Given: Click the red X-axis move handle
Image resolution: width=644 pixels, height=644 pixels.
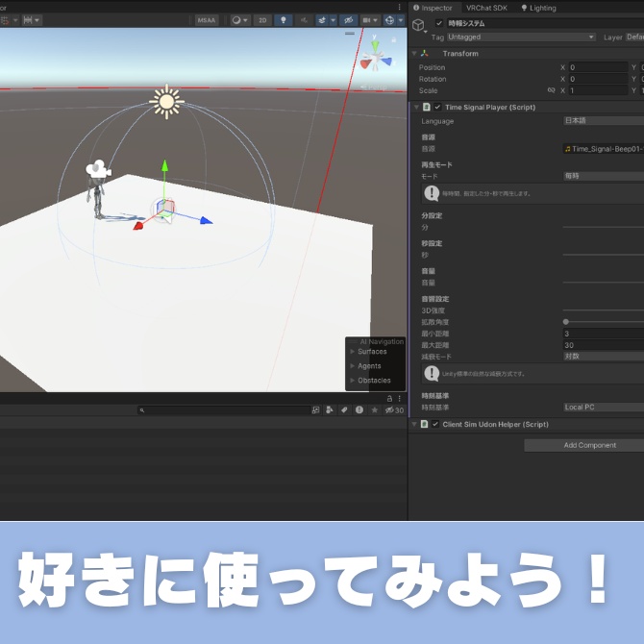Looking at the screenshot, I should click(138, 225).
